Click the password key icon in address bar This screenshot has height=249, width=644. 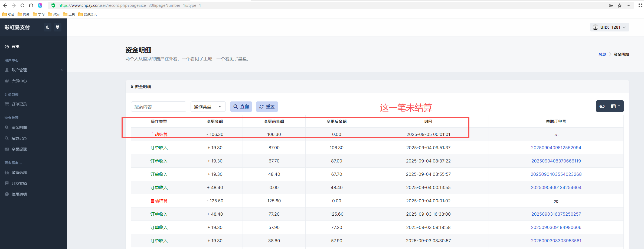click(x=611, y=5)
